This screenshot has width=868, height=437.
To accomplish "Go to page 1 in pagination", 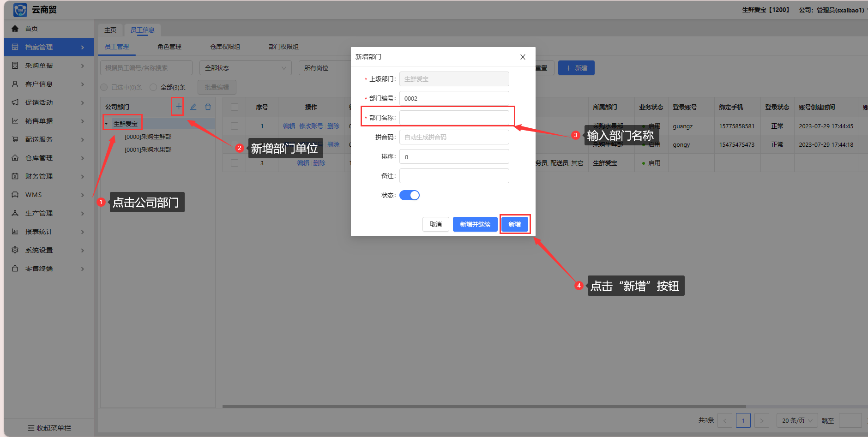I will coord(743,420).
